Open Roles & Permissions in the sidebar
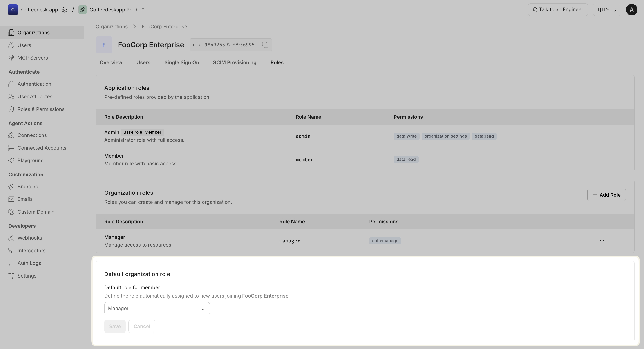The width and height of the screenshot is (644, 349). (41, 109)
